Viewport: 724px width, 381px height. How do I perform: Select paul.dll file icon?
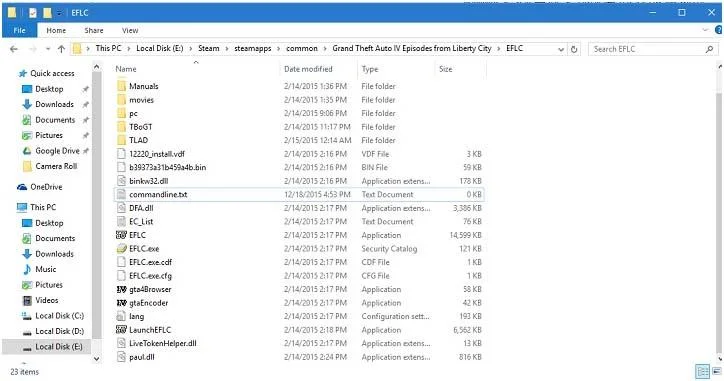coord(121,357)
